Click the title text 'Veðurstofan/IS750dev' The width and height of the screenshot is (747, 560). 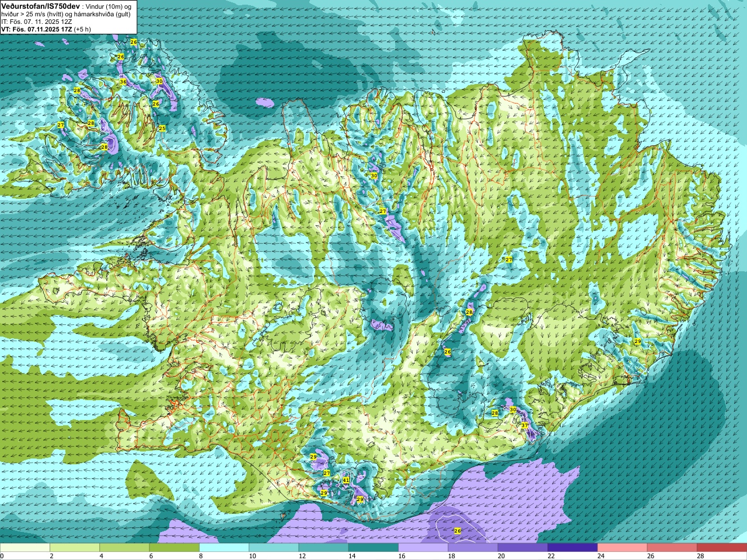tap(41, 6)
